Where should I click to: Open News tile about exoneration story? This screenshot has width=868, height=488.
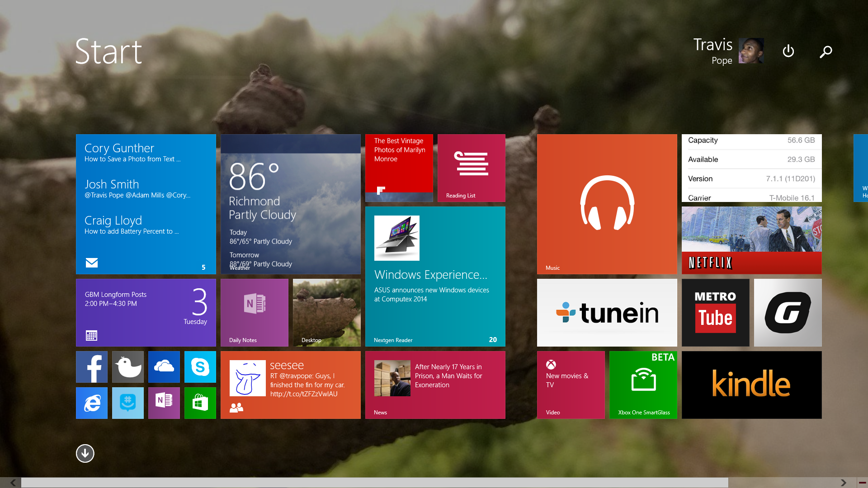pos(435,385)
